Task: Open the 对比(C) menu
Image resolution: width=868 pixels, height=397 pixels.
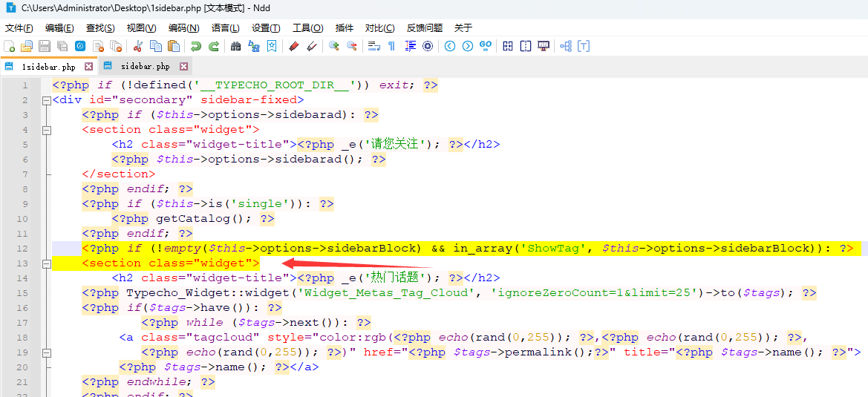Action: click(x=379, y=28)
